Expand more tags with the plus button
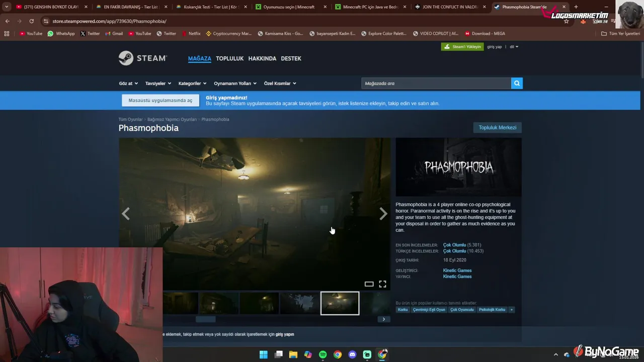The width and height of the screenshot is (644, 362). click(x=512, y=310)
